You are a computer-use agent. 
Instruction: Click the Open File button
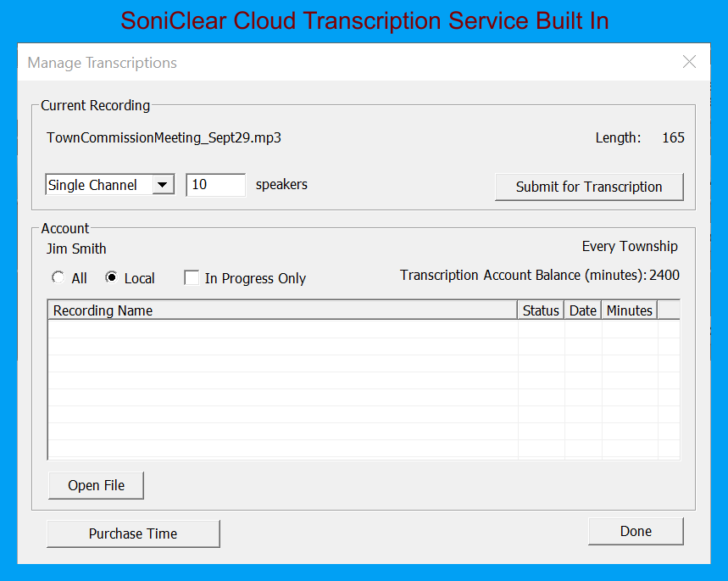[x=96, y=485]
